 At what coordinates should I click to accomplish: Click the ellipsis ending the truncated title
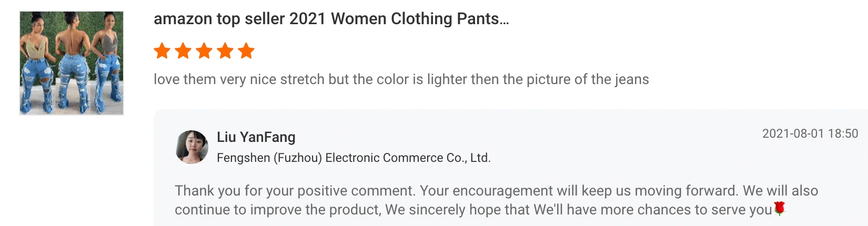(x=504, y=21)
